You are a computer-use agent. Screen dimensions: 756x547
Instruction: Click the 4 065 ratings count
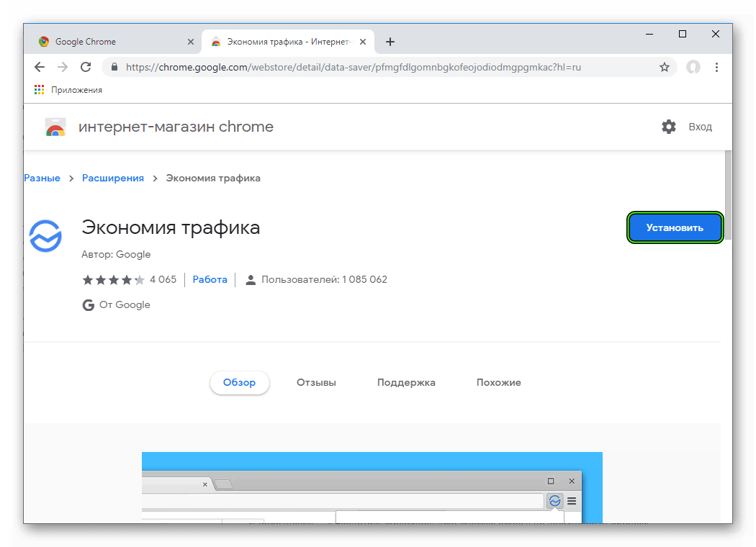[x=163, y=279]
